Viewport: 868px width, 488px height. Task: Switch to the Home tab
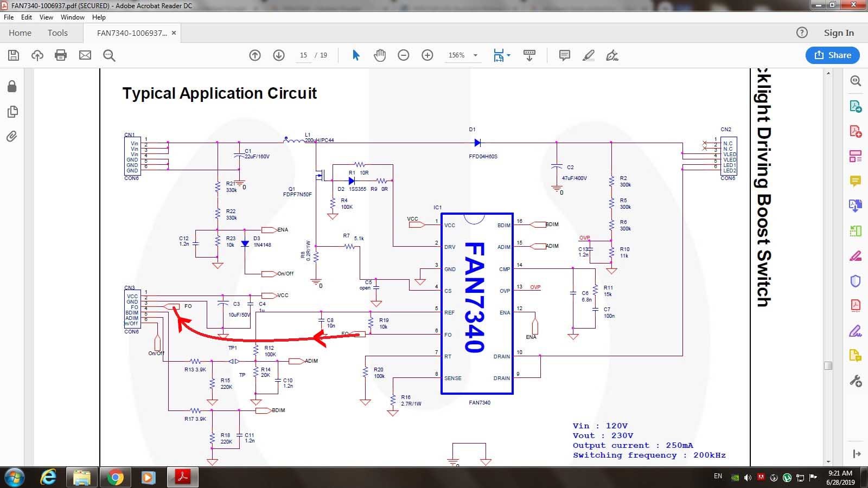(20, 33)
